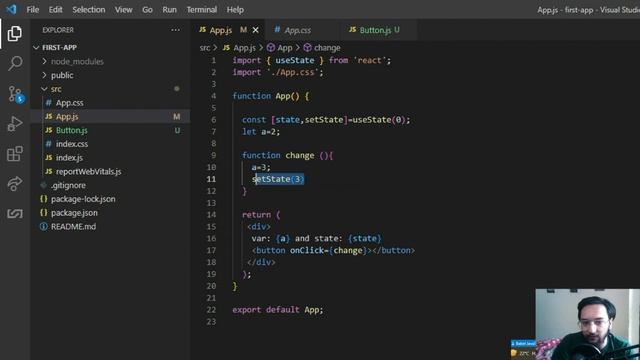The height and width of the screenshot is (360, 640).
Task: Open the Go menu
Action: [x=147, y=9]
